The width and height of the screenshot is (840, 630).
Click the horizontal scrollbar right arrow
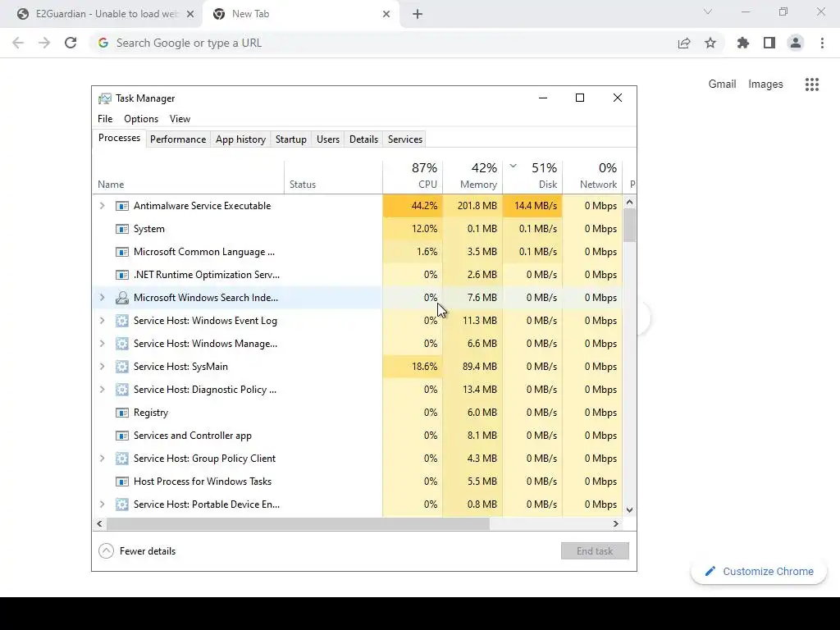(616, 524)
